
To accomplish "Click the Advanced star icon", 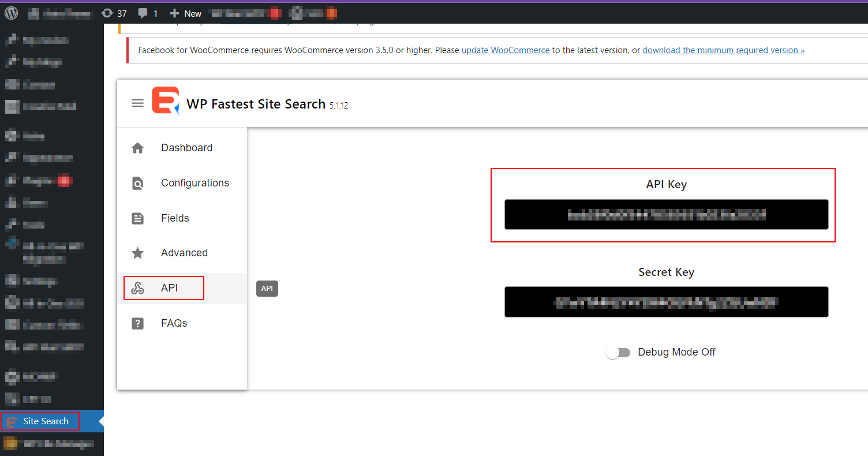I will [137, 253].
